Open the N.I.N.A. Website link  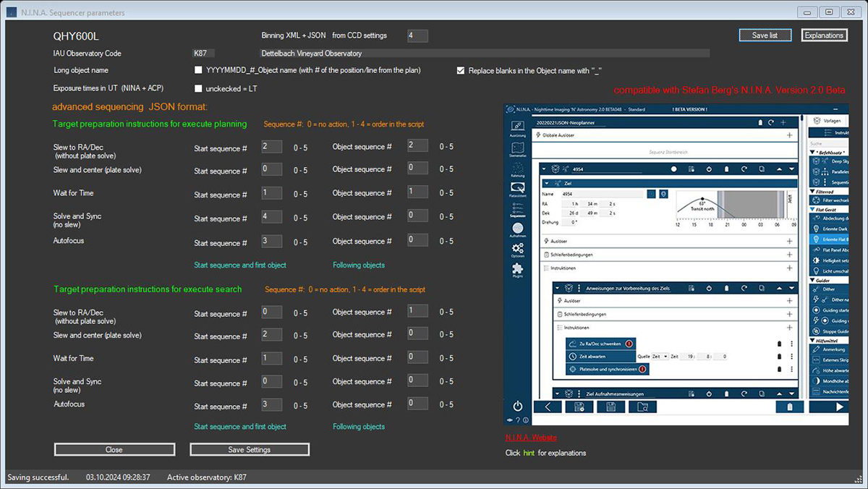[531, 438]
